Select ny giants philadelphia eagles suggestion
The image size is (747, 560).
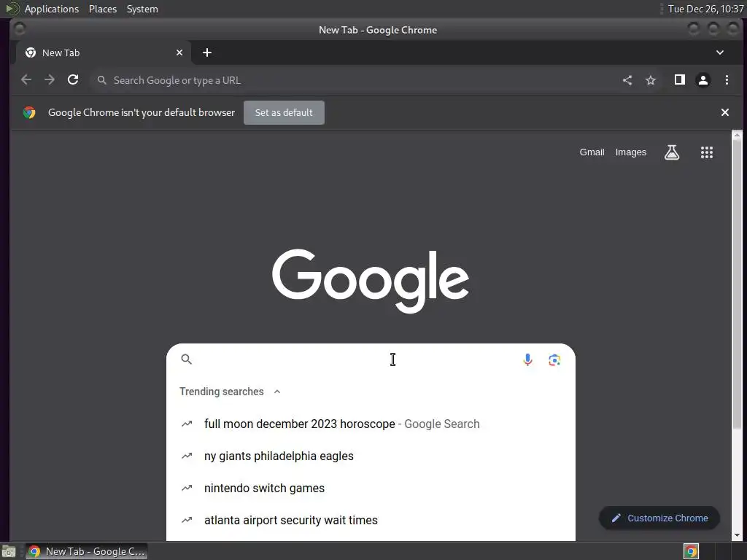[x=371, y=456]
